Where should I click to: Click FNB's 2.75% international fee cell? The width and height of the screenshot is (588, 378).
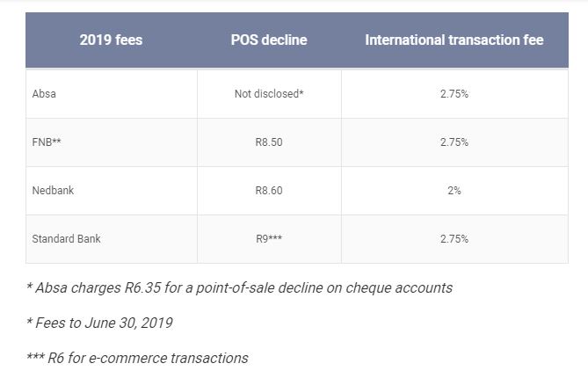point(454,142)
